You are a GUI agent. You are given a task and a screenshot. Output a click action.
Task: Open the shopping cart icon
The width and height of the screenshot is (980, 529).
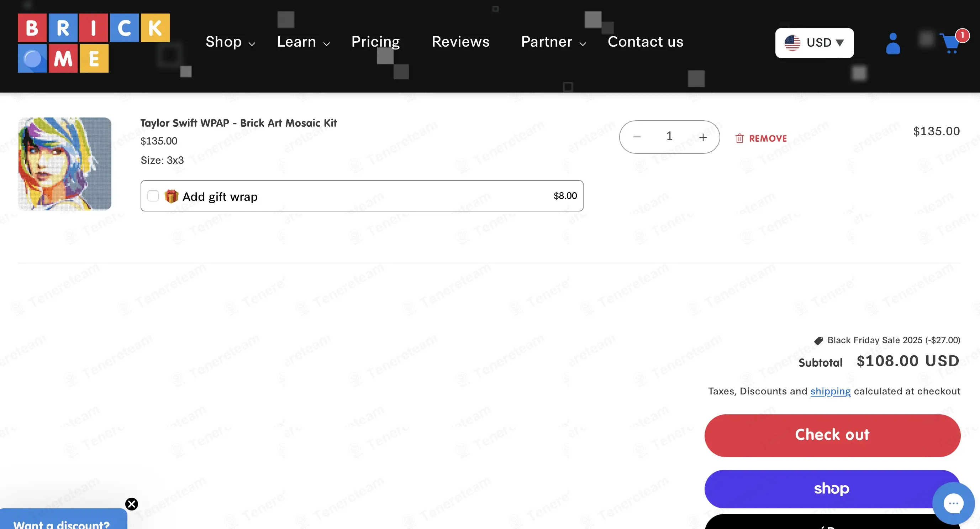pos(951,43)
